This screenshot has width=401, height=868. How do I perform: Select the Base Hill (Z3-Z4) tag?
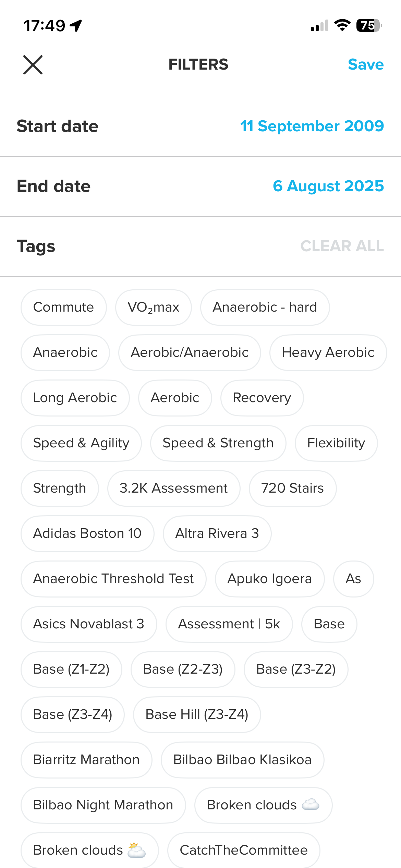pyautogui.click(x=197, y=714)
